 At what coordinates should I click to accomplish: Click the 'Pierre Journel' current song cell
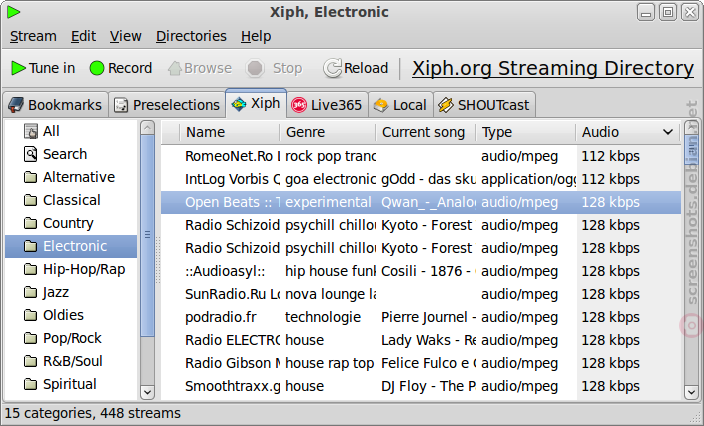click(428, 317)
